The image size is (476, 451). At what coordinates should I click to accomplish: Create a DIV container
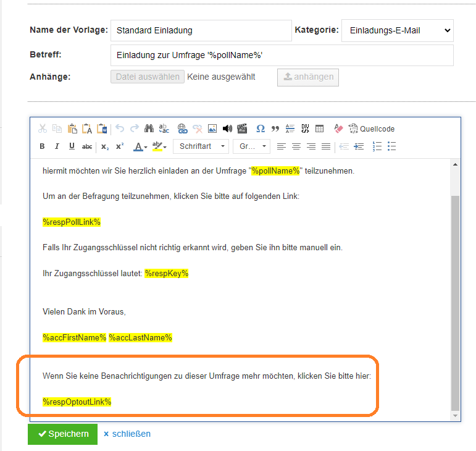click(x=305, y=129)
